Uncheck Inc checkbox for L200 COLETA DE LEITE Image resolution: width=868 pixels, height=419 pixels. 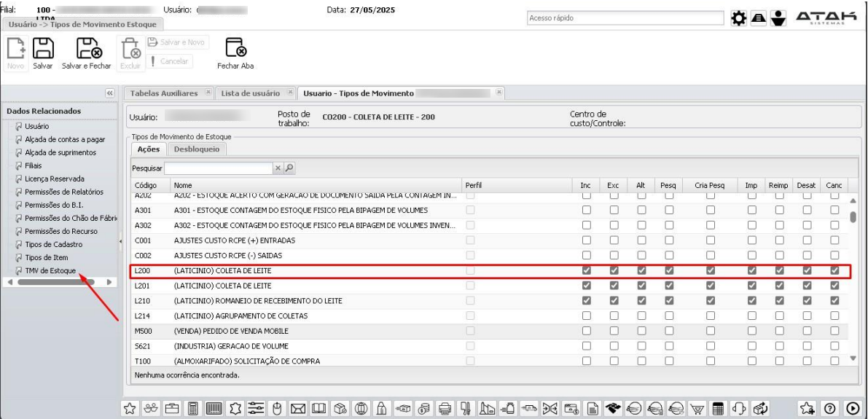coord(586,270)
